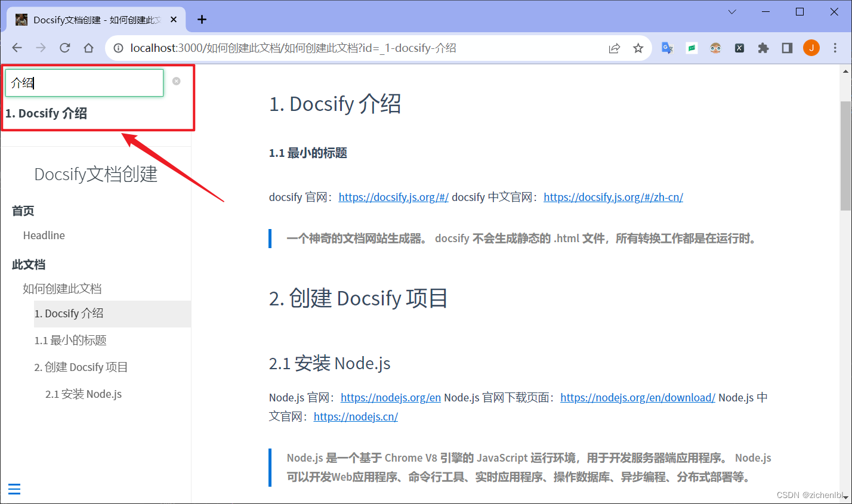Open the https://nodejs.cn/ link

356,417
